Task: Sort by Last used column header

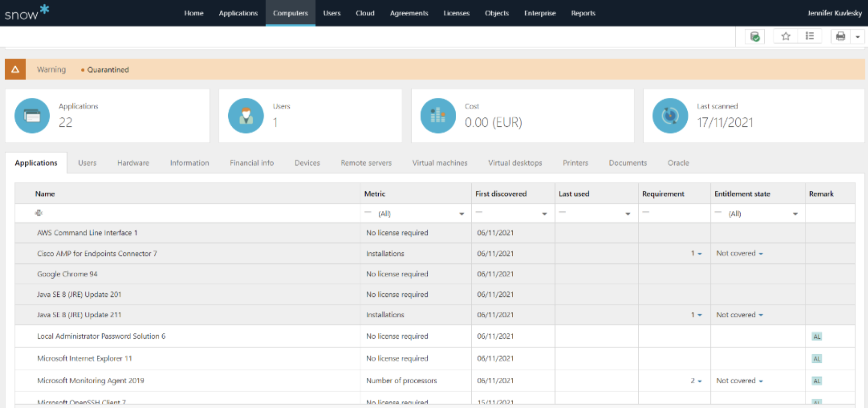Action: click(574, 194)
